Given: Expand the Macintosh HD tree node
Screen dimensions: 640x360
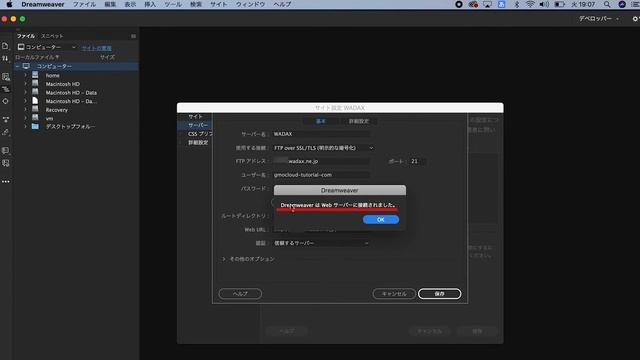Looking at the screenshot, I should [25, 84].
